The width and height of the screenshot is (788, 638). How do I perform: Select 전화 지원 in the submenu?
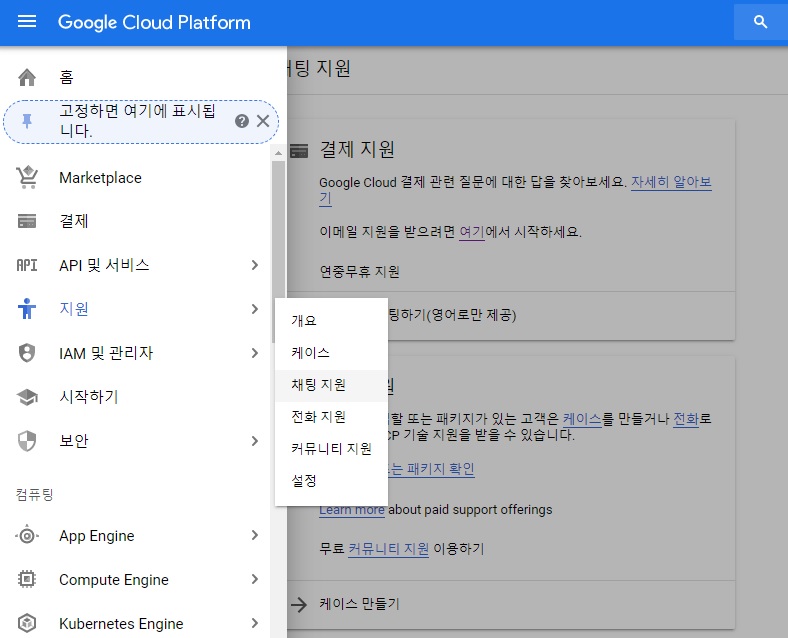point(331,417)
